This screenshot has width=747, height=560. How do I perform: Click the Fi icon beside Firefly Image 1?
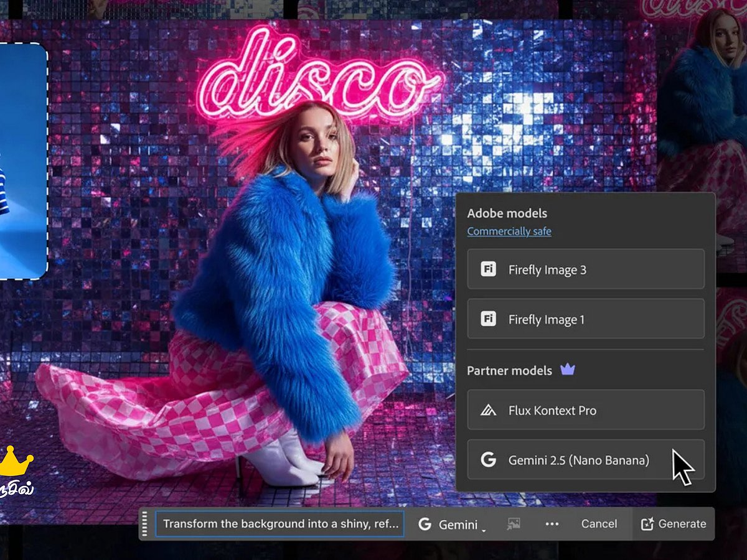(x=488, y=319)
